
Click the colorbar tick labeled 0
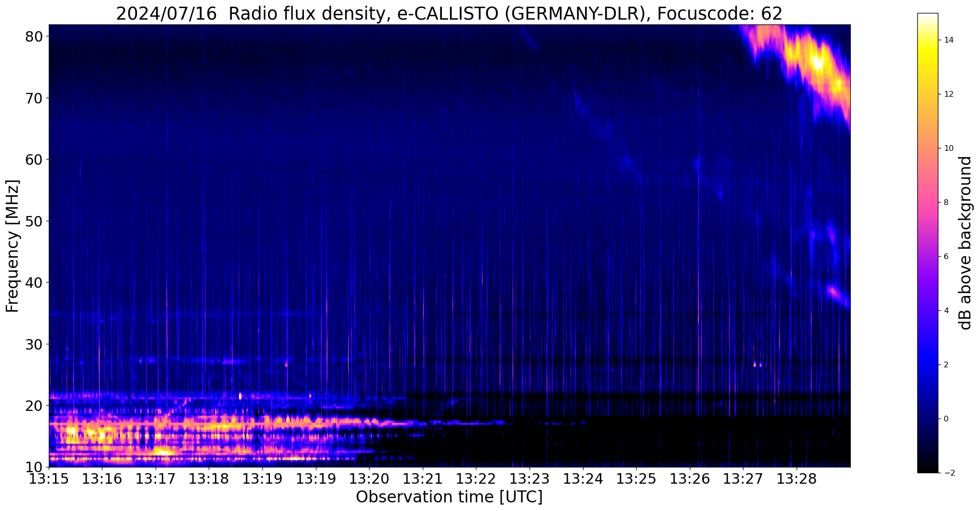946,419
